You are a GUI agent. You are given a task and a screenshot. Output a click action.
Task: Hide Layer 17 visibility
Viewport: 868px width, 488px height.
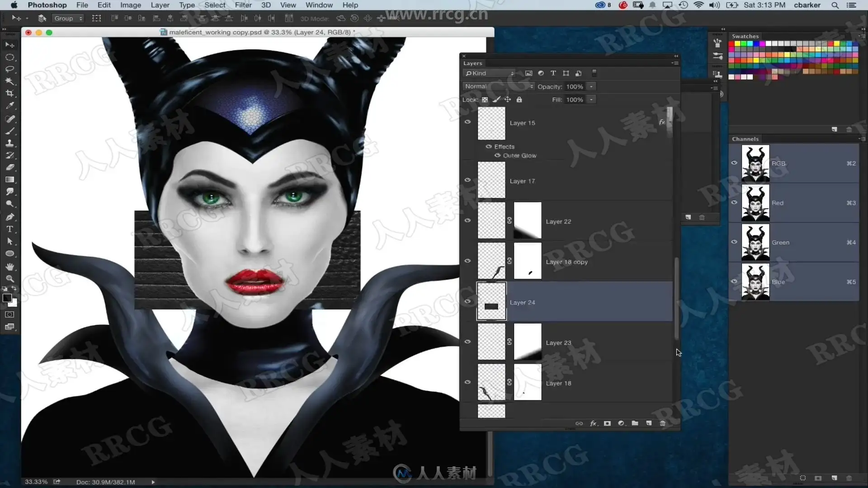click(468, 180)
